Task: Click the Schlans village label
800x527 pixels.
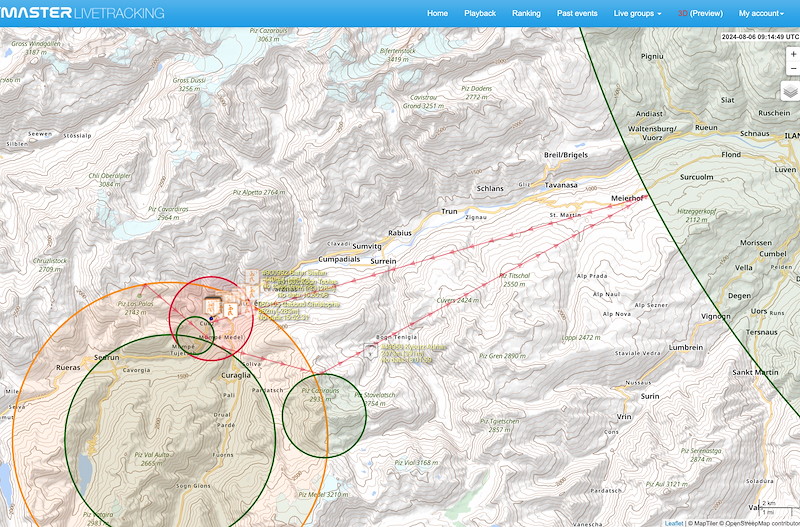Action: (490, 188)
